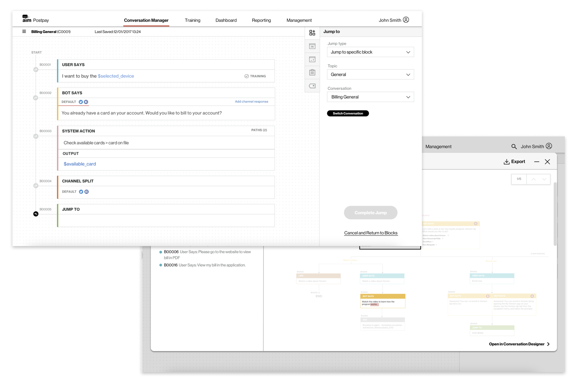588x381 pixels.
Task: Click Facebook channel icon in Channel Split block
Action: [86, 192]
